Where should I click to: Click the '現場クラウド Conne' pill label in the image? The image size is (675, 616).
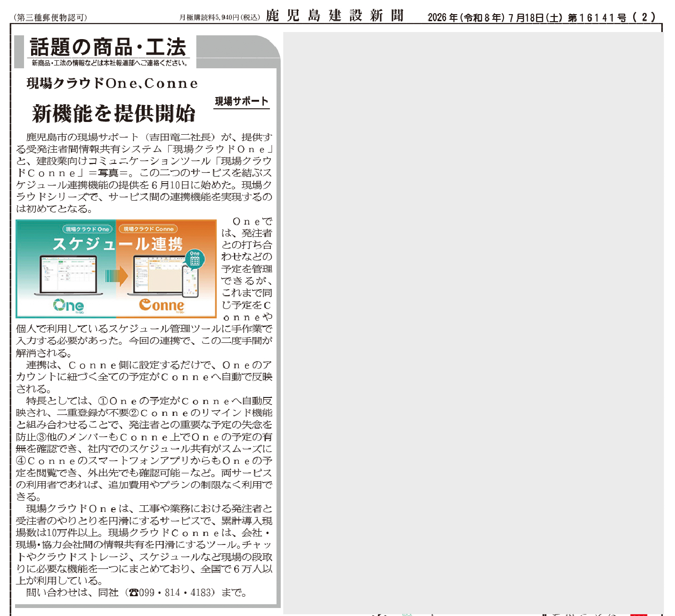(x=148, y=229)
